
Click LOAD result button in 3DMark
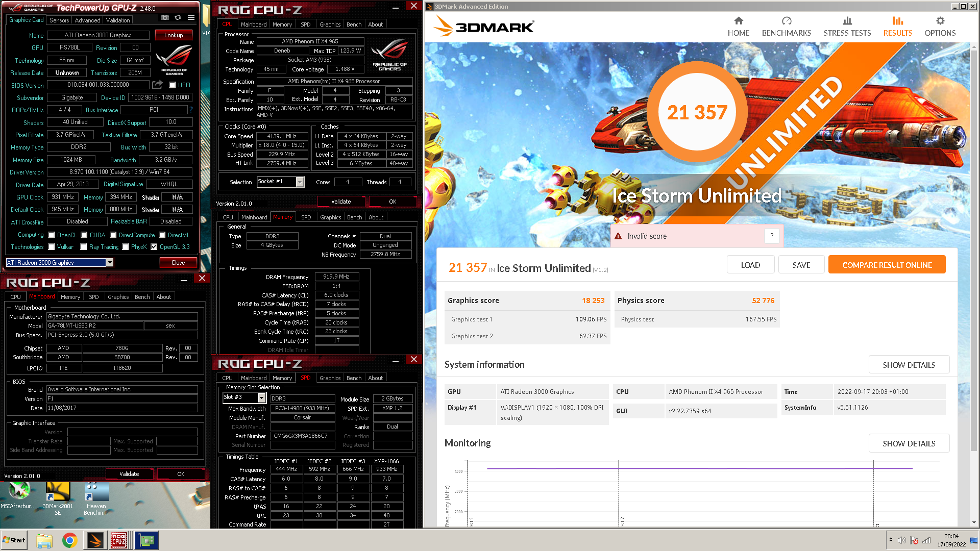[x=750, y=265]
